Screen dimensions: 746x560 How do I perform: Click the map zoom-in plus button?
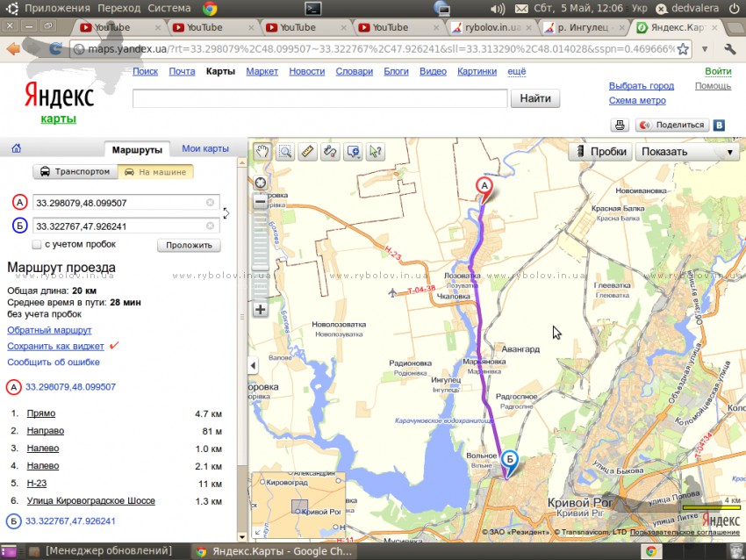click(260, 309)
